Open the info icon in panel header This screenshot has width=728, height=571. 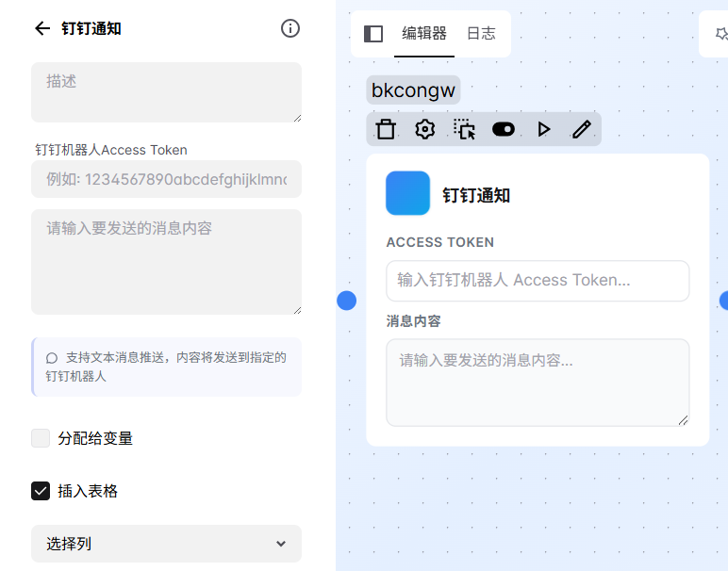[x=290, y=28]
